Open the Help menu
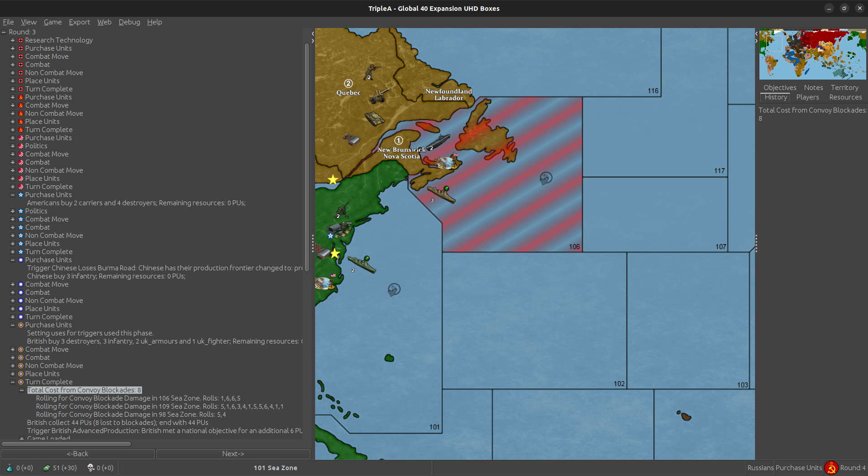868x476 pixels. click(154, 22)
